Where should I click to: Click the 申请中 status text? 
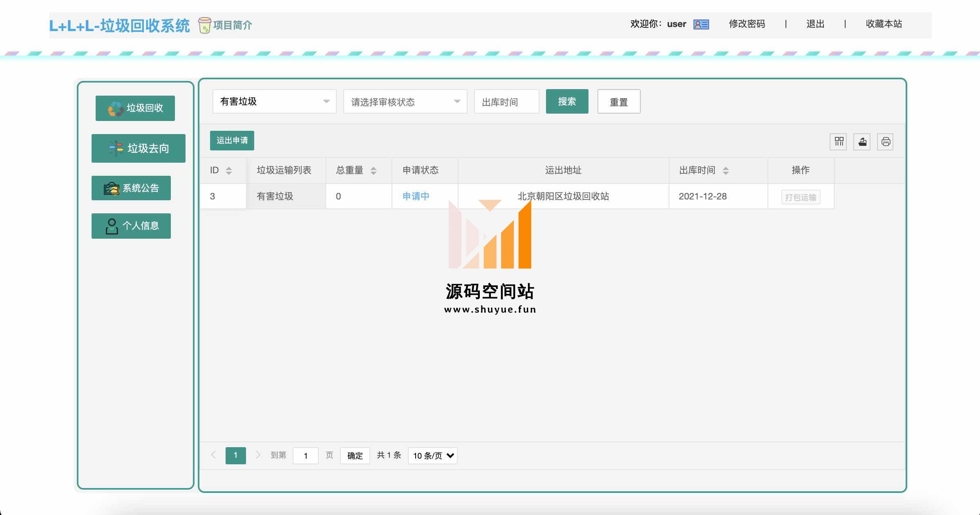pyautogui.click(x=416, y=196)
